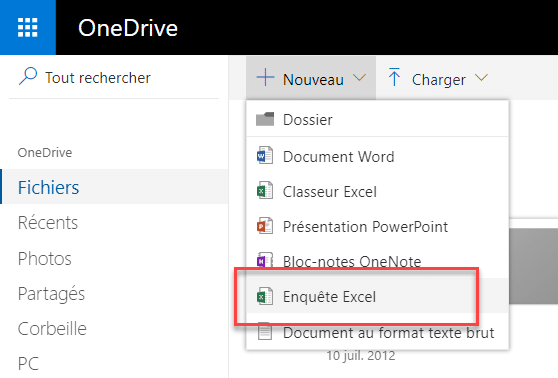Click the Charger button label
This screenshot has width=558, height=378.
click(x=439, y=79)
